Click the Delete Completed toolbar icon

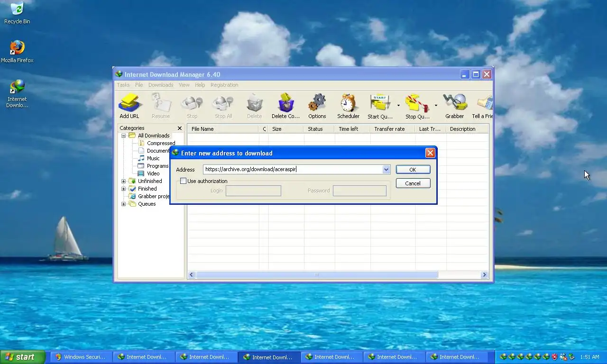tap(286, 102)
